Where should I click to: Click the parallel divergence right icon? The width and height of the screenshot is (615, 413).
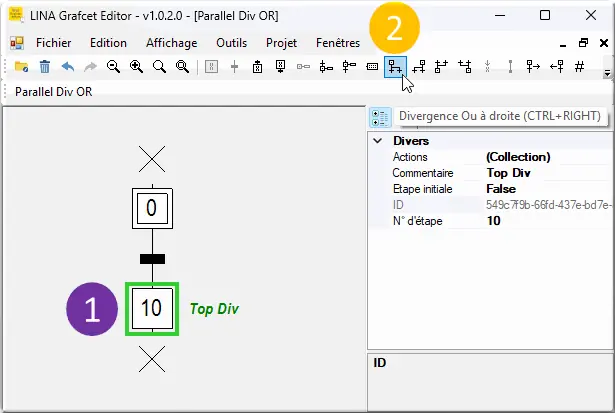(442, 67)
